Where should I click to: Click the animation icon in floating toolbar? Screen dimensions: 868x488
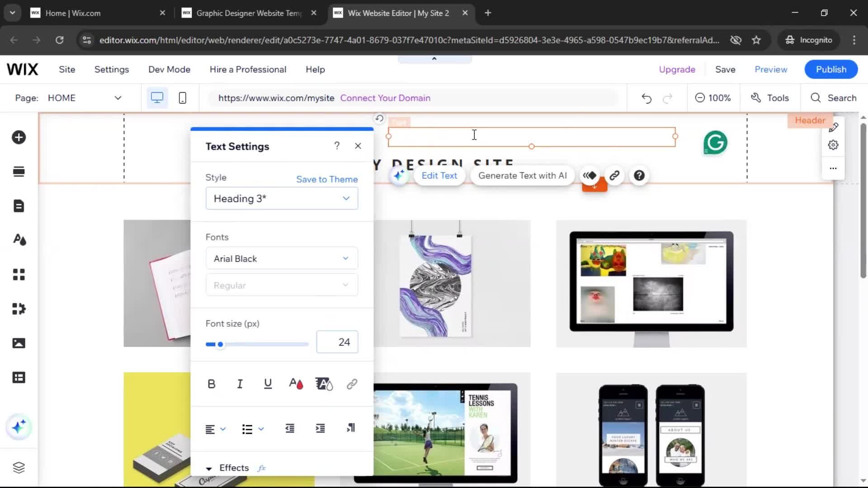coord(590,176)
